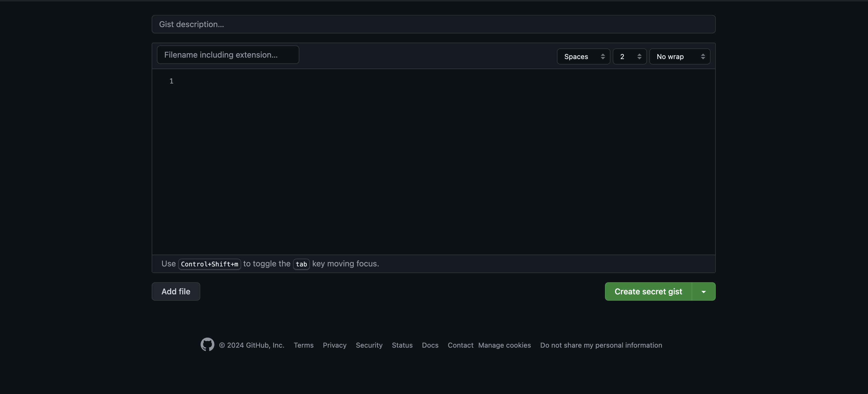Open the Privacy page link
Screen dimensions: 868x394
click(334, 345)
